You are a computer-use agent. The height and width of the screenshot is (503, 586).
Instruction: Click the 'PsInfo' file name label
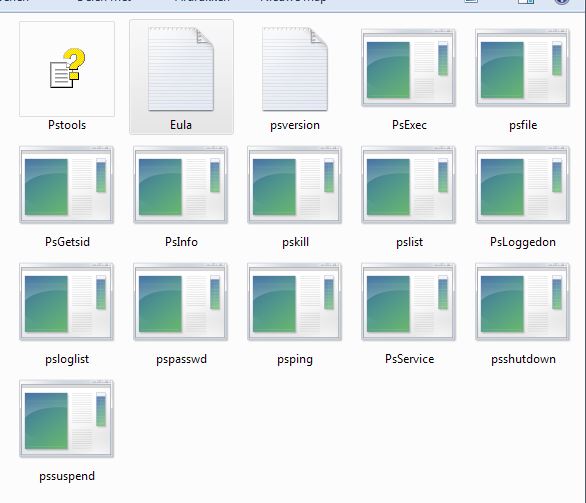tap(181, 242)
